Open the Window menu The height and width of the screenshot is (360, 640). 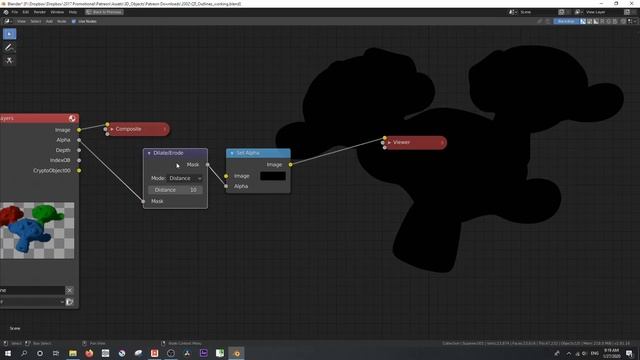[57, 12]
